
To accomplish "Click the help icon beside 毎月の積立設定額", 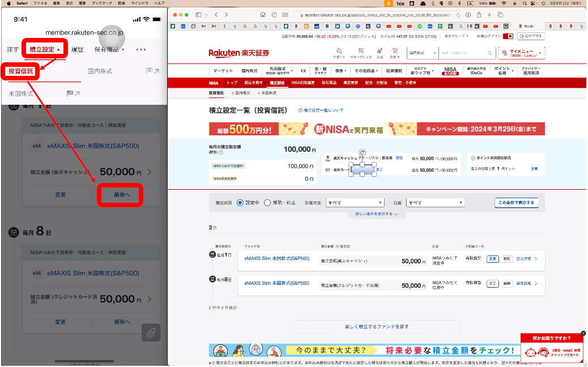I will pyautogui.click(x=221, y=152).
